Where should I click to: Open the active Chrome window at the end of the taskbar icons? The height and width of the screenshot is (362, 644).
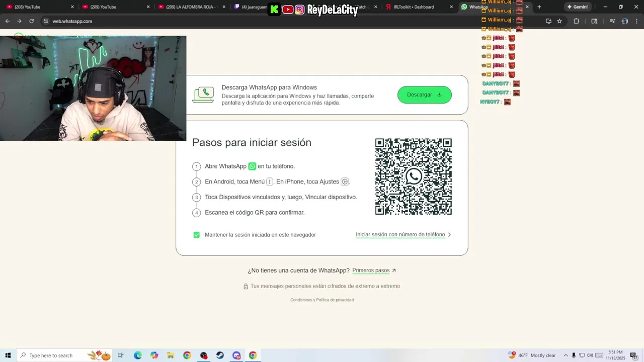pyautogui.click(x=253, y=355)
